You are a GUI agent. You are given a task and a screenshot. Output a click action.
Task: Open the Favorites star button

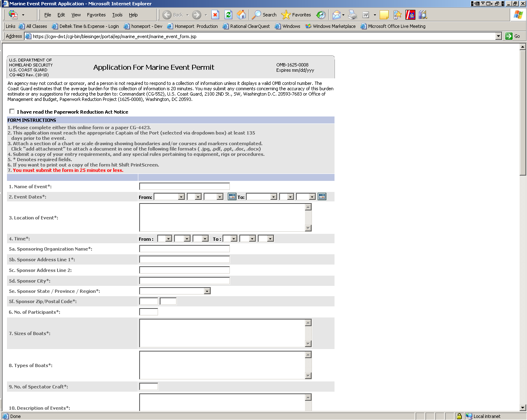[296, 15]
